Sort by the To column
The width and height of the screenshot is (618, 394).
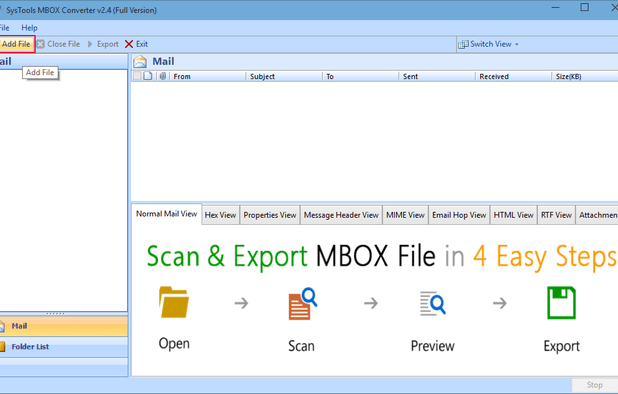point(361,76)
